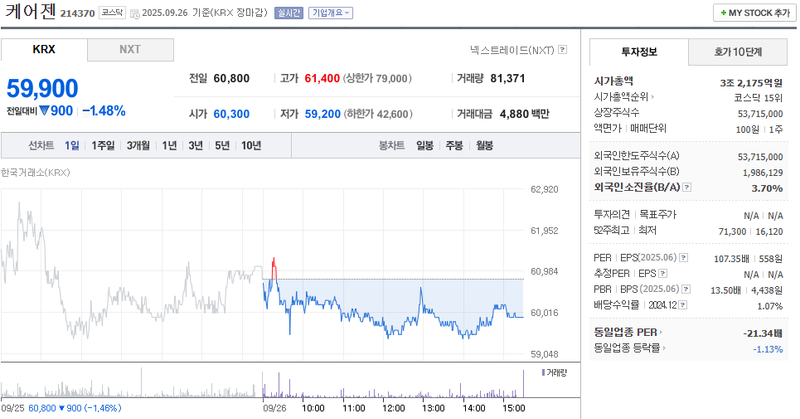Show the 1년 line chart
Viewport: 800px width, 419px height.
(x=169, y=145)
